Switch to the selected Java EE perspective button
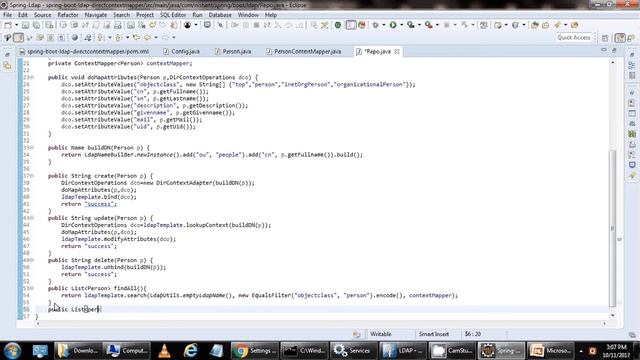 click(x=620, y=38)
